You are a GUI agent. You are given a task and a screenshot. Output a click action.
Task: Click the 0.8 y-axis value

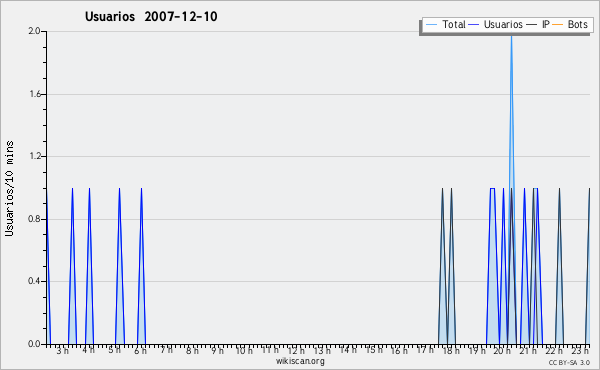[34, 219]
